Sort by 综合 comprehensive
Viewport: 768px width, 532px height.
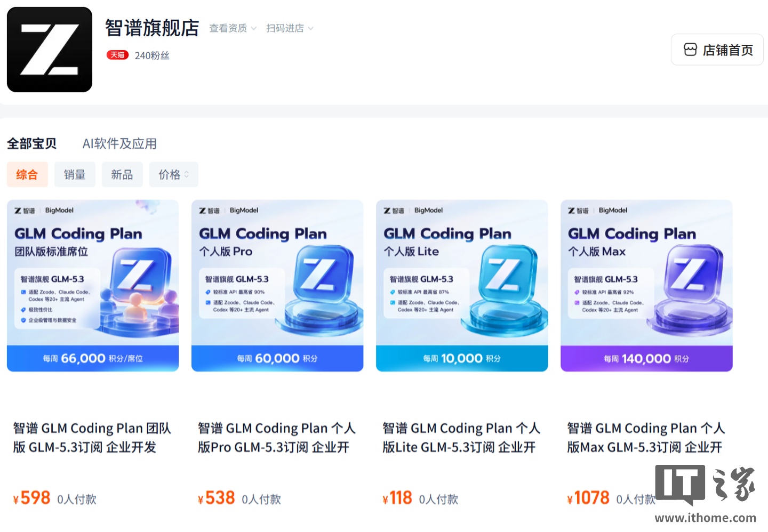(27, 174)
